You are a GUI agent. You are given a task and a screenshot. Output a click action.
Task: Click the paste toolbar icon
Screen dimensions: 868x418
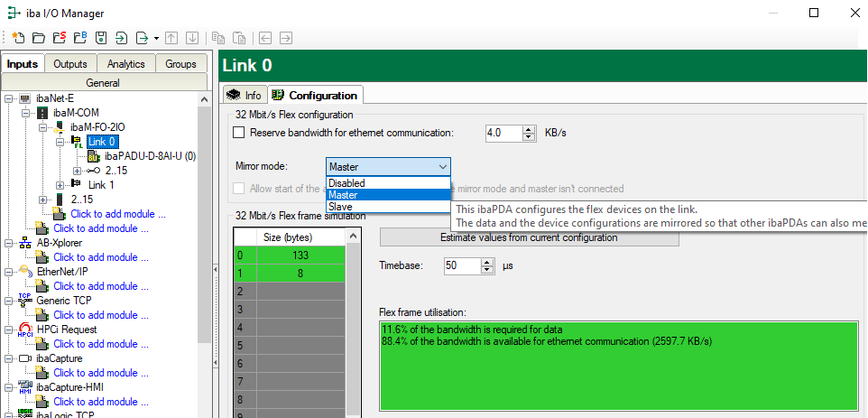coord(239,38)
